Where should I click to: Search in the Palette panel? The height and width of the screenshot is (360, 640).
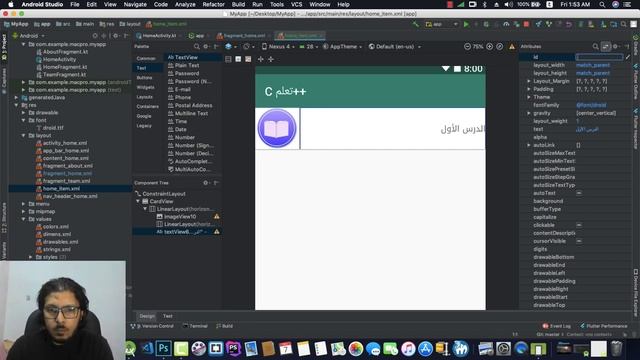point(197,47)
